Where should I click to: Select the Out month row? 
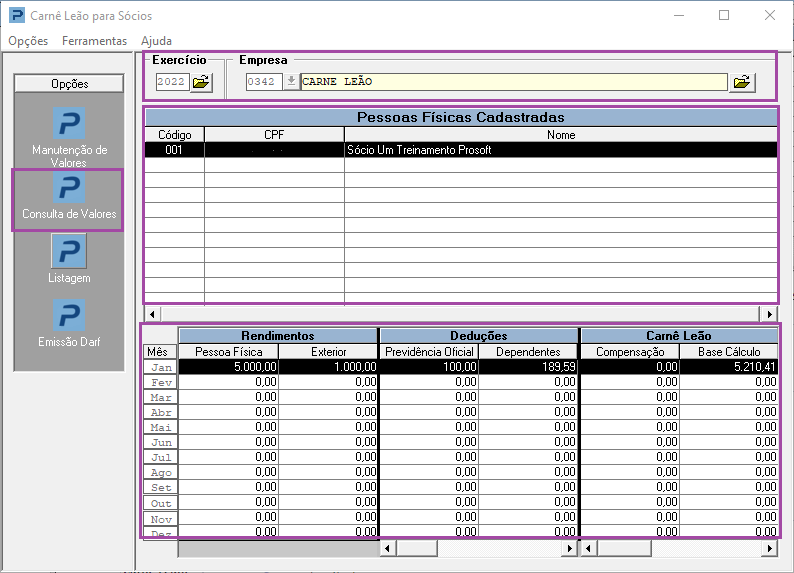click(x=161, y=503)
